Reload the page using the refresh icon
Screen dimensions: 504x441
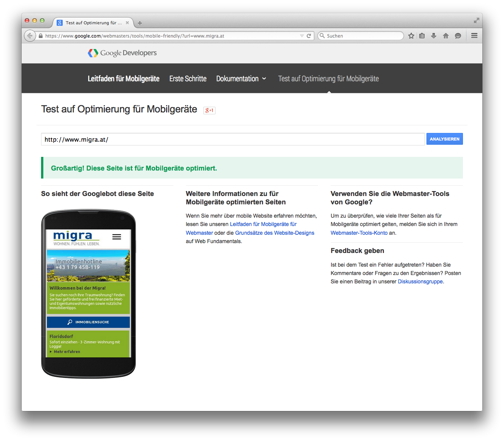(x=308, y=35)
